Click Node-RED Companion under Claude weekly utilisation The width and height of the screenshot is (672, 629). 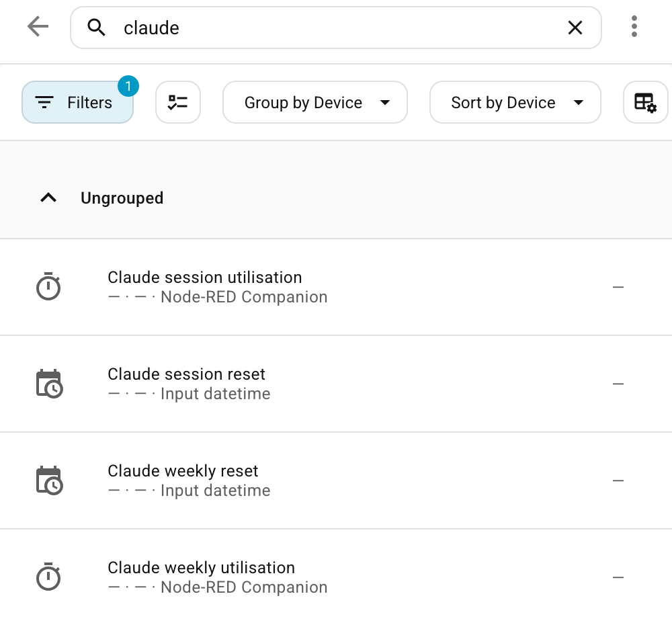[244, 587]
